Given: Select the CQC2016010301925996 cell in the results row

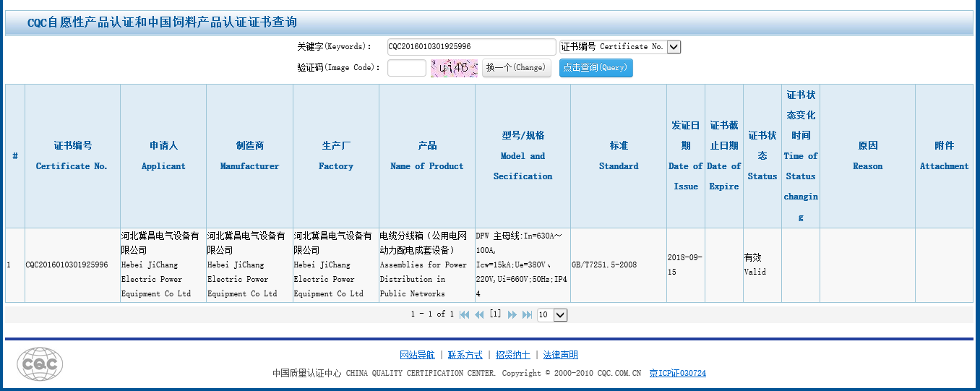Looking at the screenshot, I should coord(72,265).
